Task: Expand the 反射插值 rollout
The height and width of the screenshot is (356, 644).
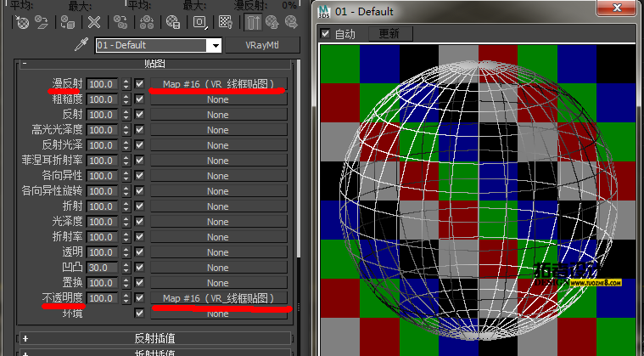Action: (154, 338)
